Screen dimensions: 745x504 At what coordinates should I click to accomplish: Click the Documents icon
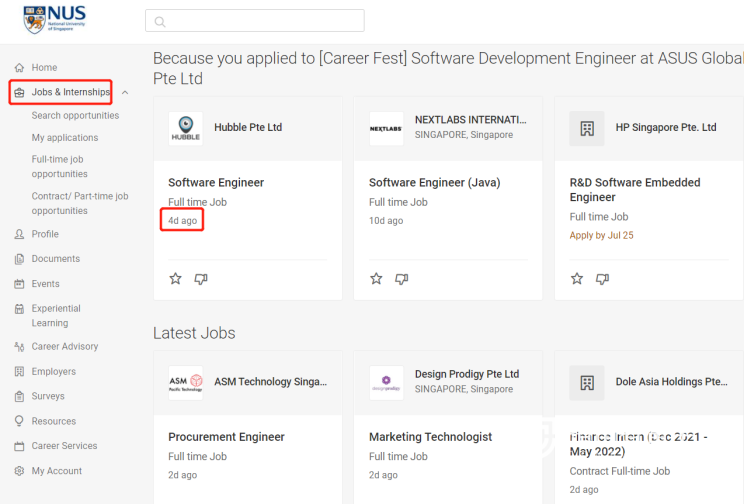(19, 259)
